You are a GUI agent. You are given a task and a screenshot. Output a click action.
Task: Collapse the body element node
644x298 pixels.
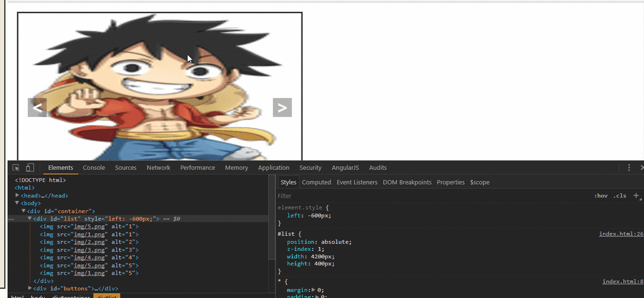click(17, 203)
